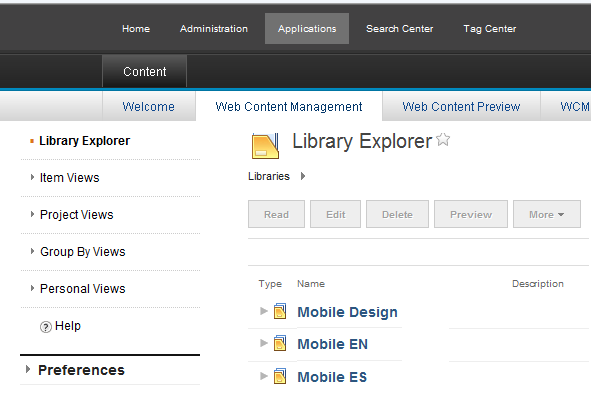Open the Administration menu item
This screenshot has height=413, width=591.
tap(214, 29)
